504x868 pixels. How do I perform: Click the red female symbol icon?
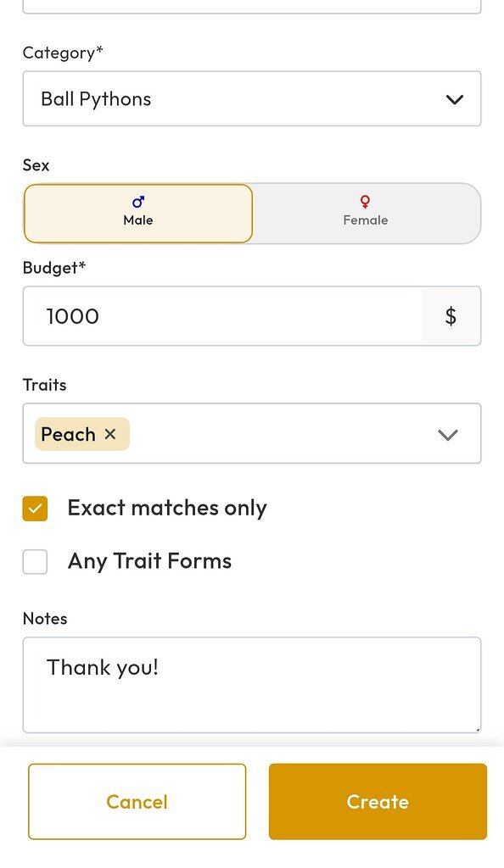coord(365,202)
